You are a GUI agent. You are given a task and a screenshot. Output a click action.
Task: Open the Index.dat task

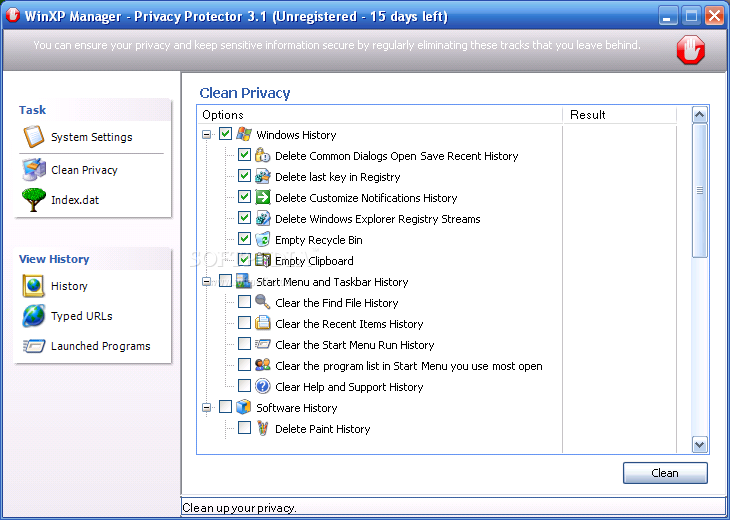coord(75,200)
